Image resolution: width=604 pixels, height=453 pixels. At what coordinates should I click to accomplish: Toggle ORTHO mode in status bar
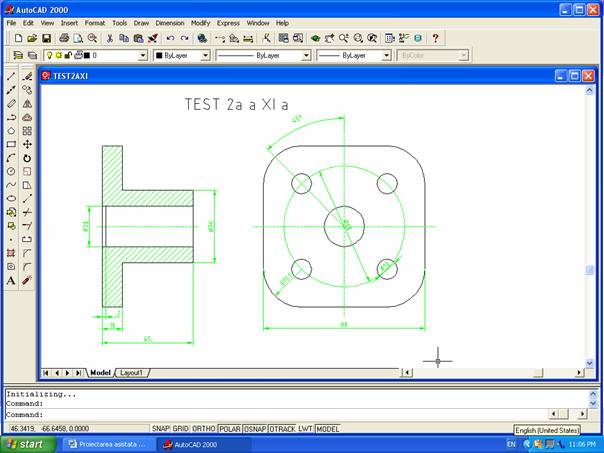point(203,428)
